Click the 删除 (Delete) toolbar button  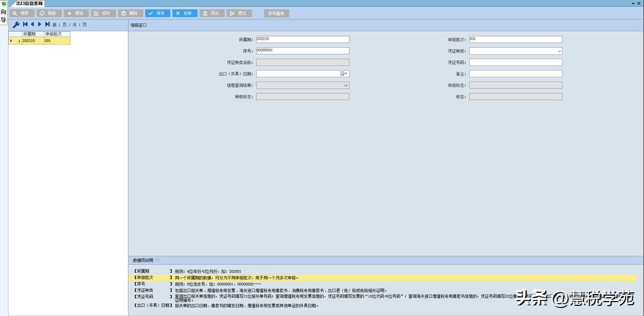131,13
